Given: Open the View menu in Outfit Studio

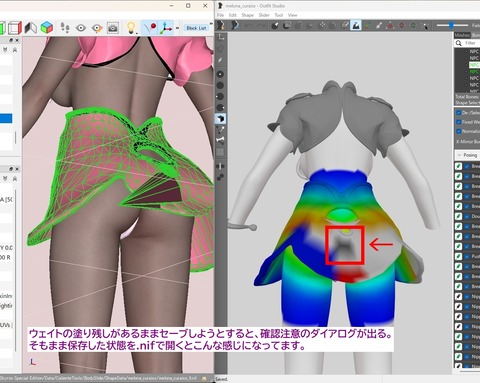Looking at the screenshot, I should point(292,15).
